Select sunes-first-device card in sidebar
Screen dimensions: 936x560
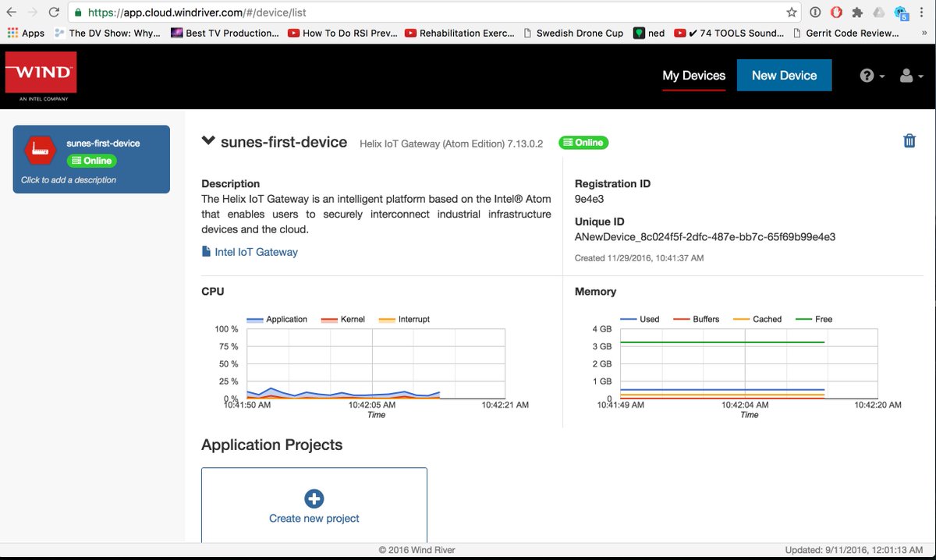(91, 159)
